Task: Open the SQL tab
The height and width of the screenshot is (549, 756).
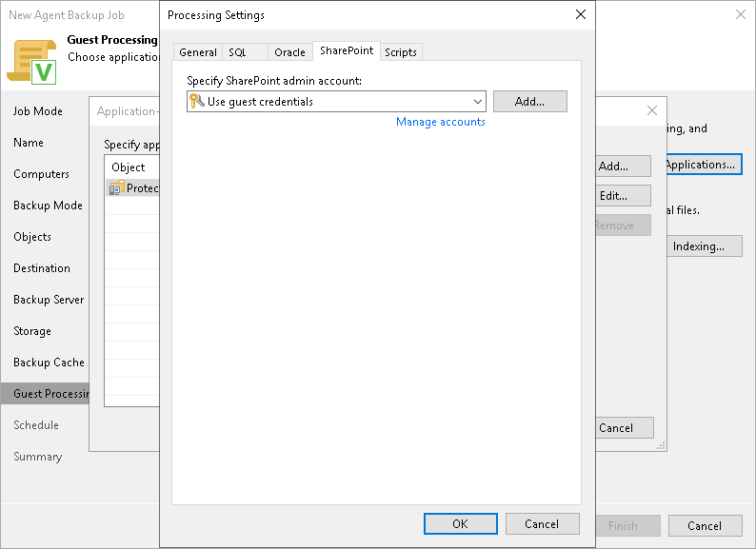Action: point(245,52)
